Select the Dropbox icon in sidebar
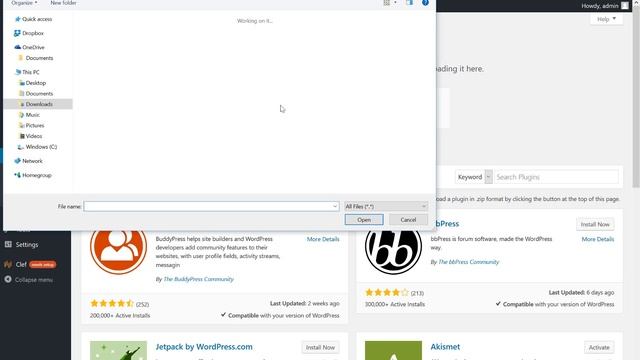 (x=17, y=33)
